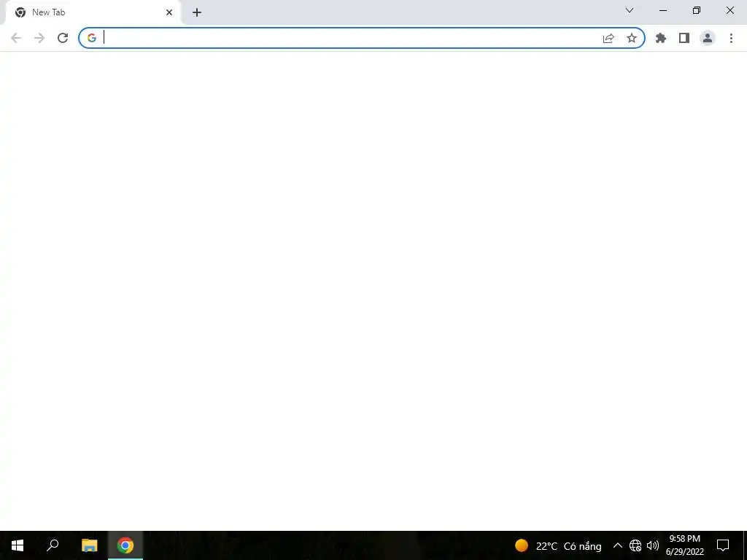747x560 pixels.
Task: Open the Extensions puzzle icon
Action: [661, 38]
